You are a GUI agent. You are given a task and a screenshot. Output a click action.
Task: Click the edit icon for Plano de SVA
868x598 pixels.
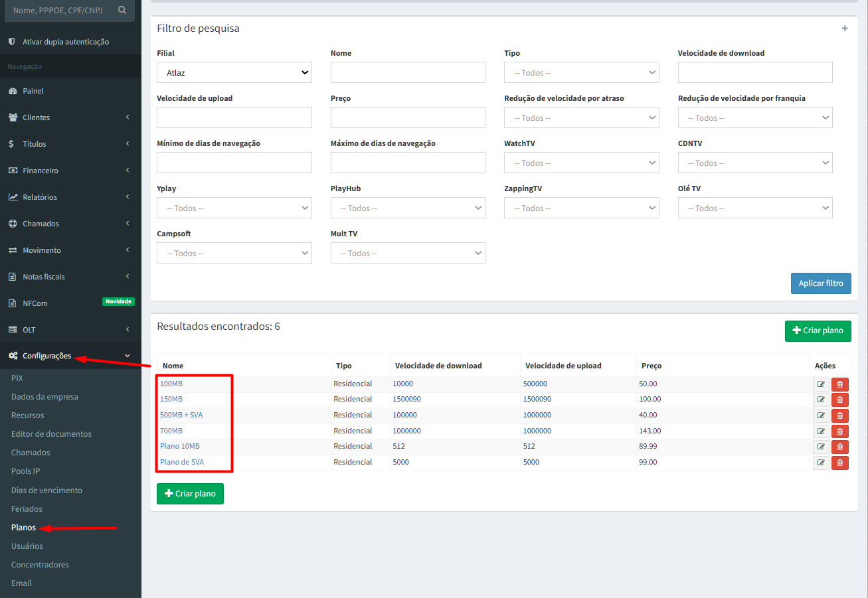821,463
